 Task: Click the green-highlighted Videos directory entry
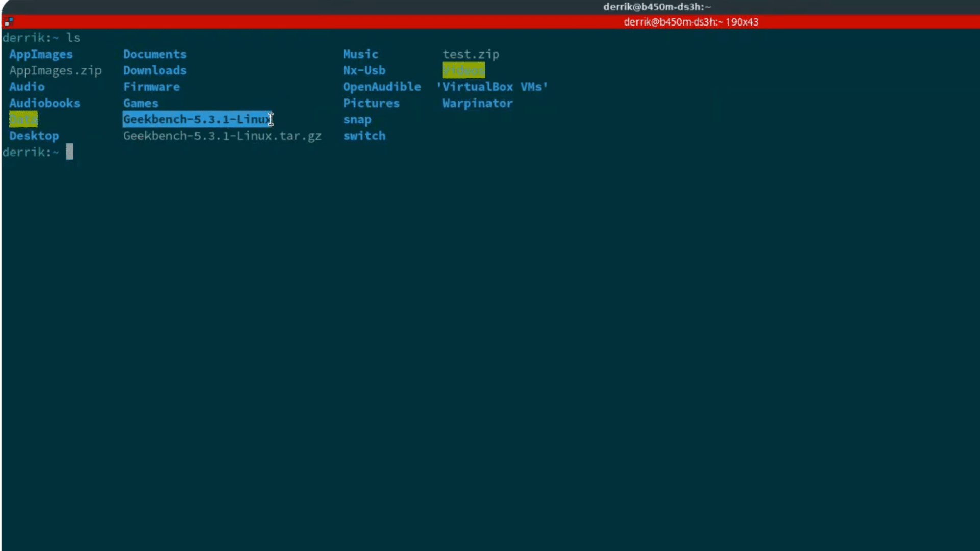[463, 70]
